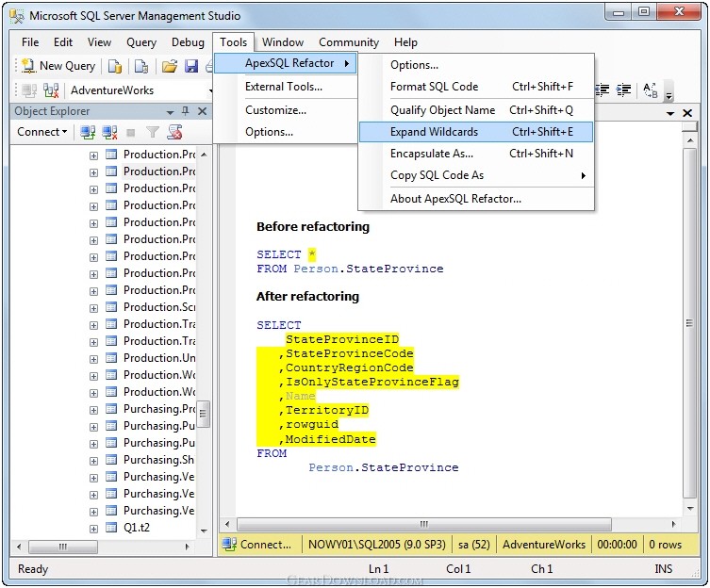Expand the Production.Scr table node

(x=93, y=308)
